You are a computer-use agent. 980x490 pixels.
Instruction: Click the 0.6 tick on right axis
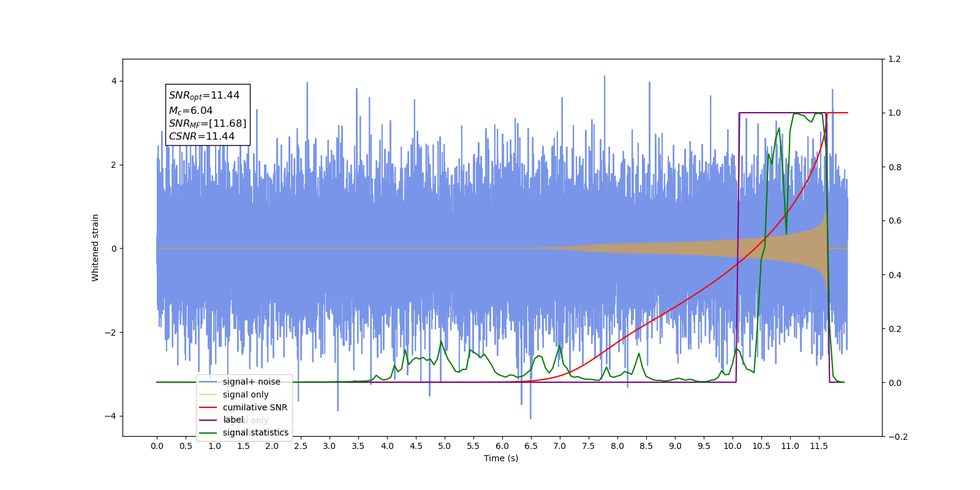[895, 221]
